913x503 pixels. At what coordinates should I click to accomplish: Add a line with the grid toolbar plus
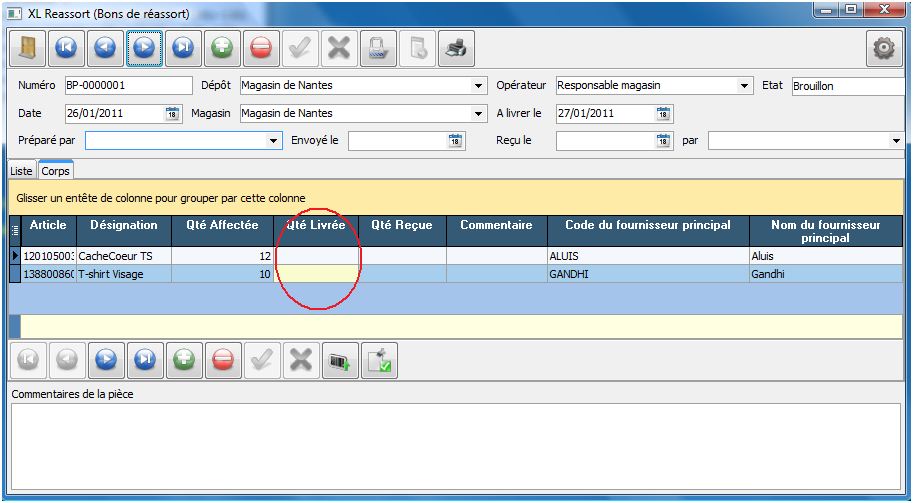pos(184,360)
